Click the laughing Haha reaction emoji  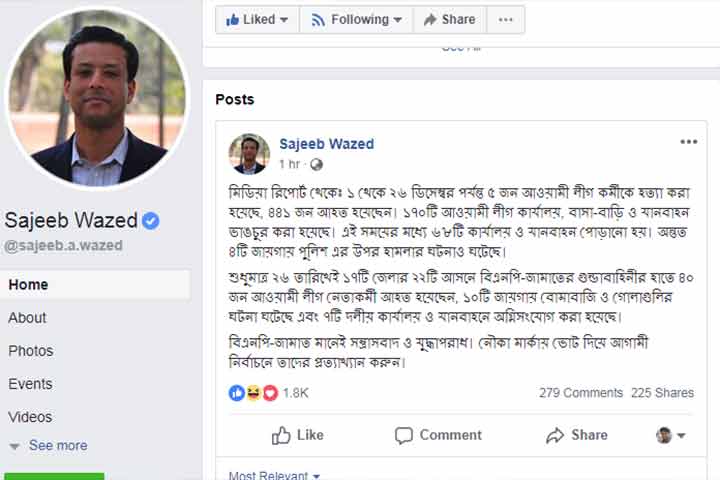(x=253, y=393)
